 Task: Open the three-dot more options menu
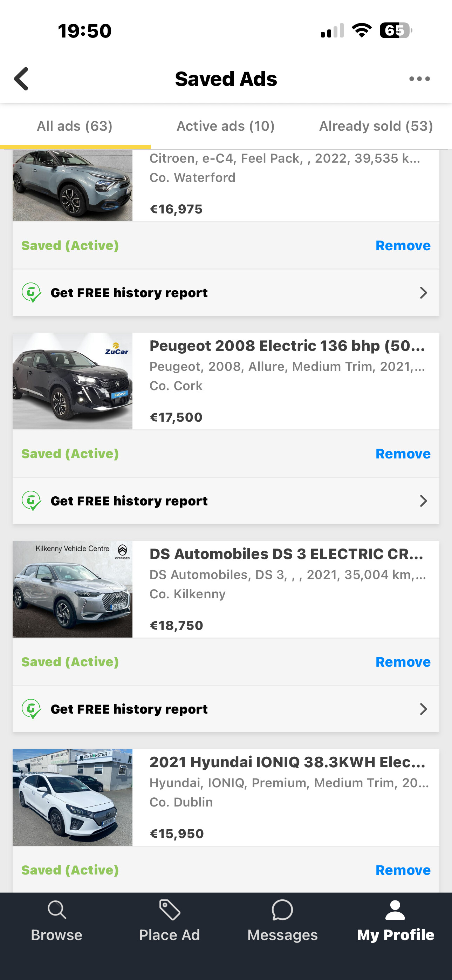click(x=419, y=79)
